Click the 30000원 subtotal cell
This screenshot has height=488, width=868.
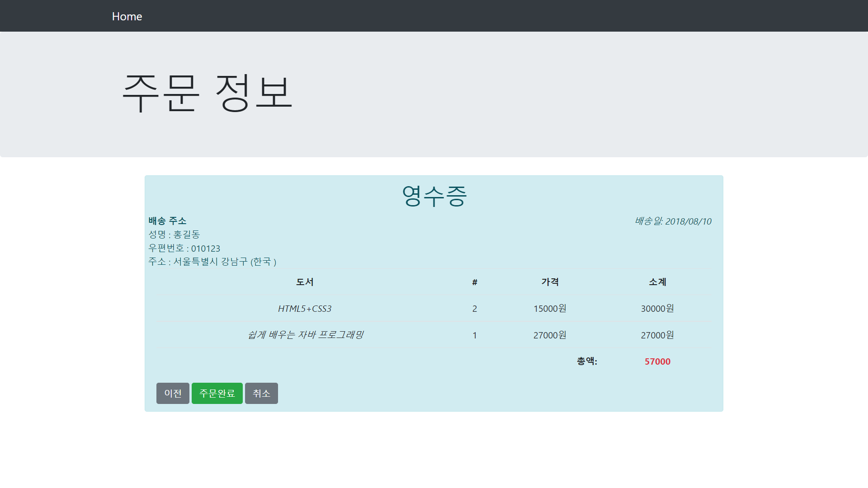(x=657, y=309)
